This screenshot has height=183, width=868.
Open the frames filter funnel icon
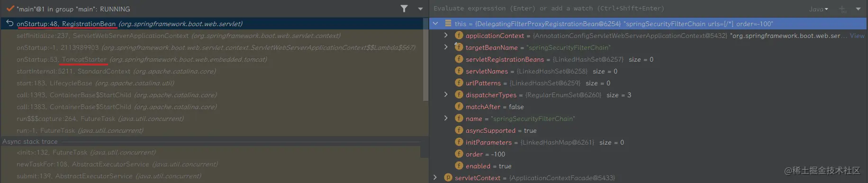(x=404, y=9)
